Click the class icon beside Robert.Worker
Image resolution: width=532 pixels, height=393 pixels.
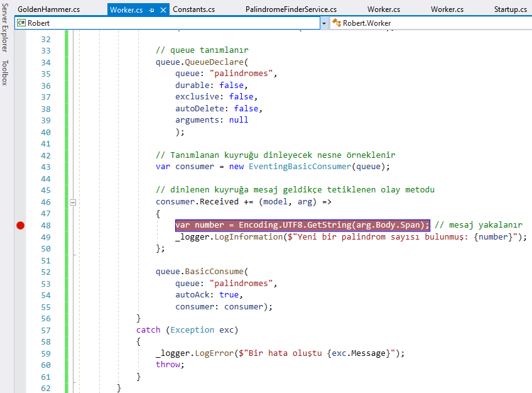pos(337,23)
